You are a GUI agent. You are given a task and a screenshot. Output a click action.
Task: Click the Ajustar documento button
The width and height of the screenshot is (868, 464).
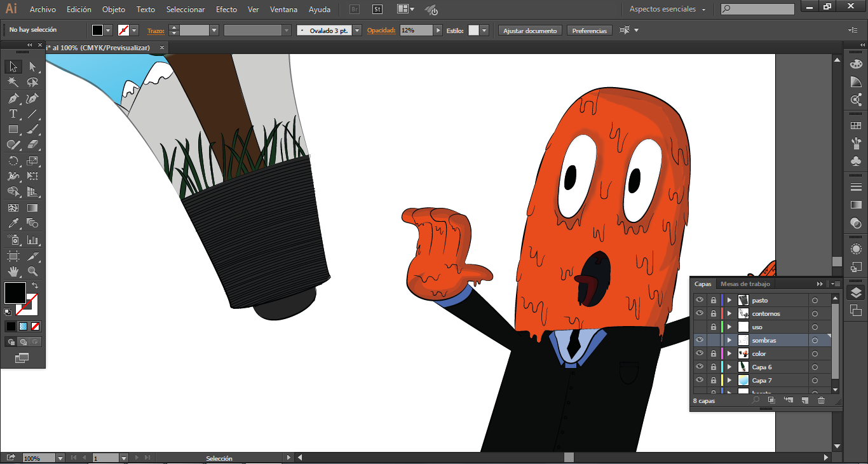(530, 31)
